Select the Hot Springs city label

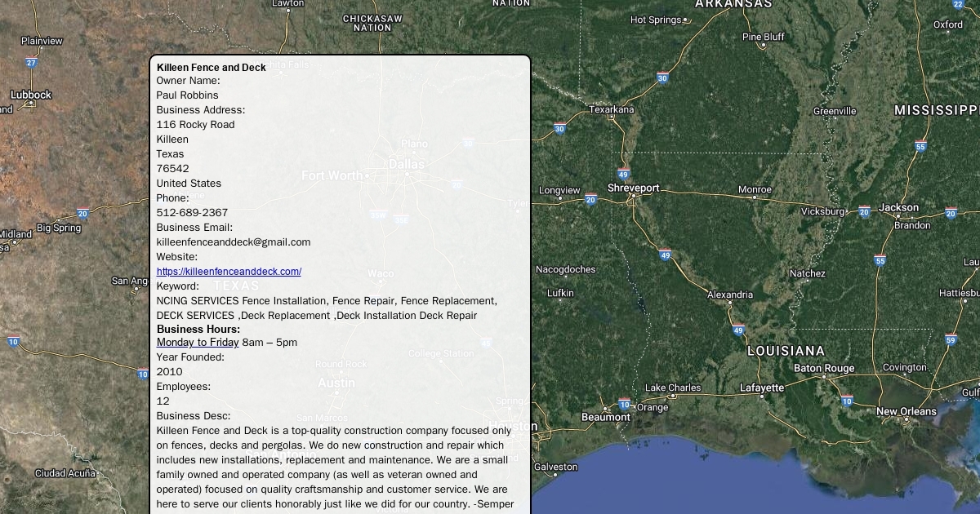[656, 20]
